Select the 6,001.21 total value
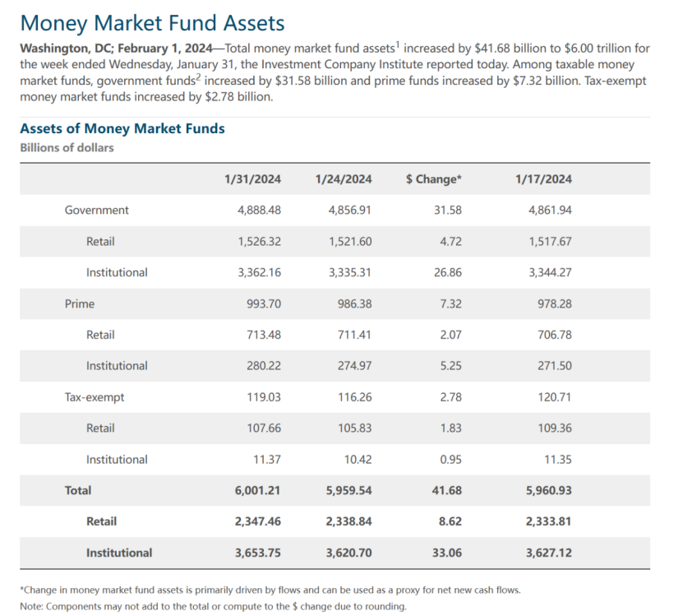Screen dimensions: 683x616 point(258,490)
